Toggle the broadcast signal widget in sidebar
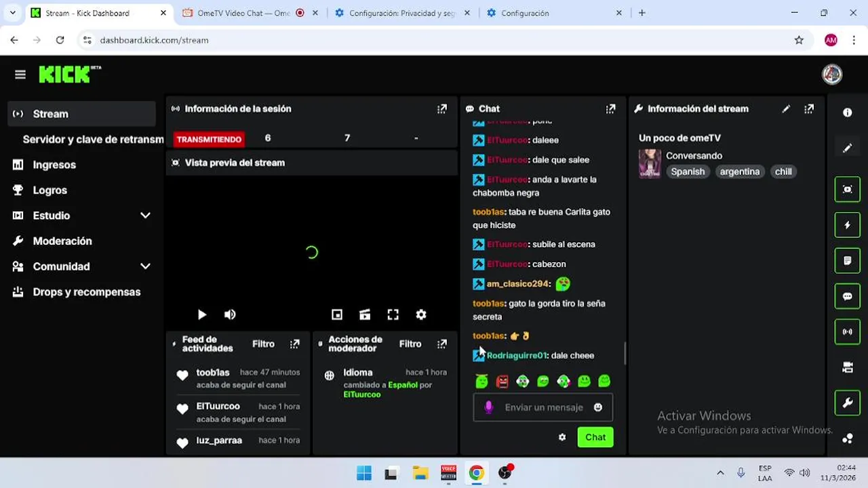The height and width of the screenshot is (488, 868). coord(847,332)
